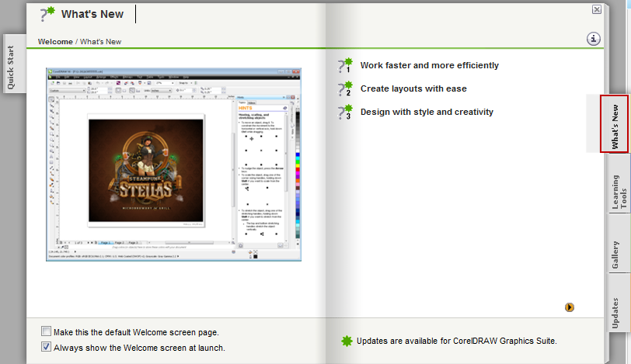The width and height of the screenshot is (631, 364).
Task: Click the question mark icon numbered 1
Action: 345,65
